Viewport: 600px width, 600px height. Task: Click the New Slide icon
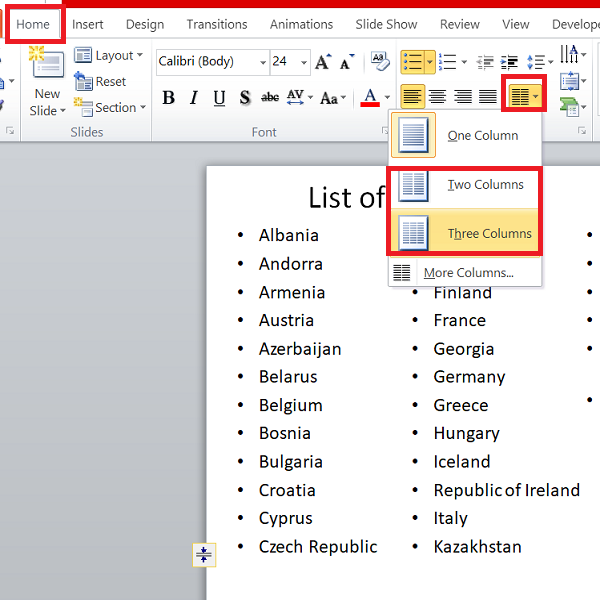46,63
